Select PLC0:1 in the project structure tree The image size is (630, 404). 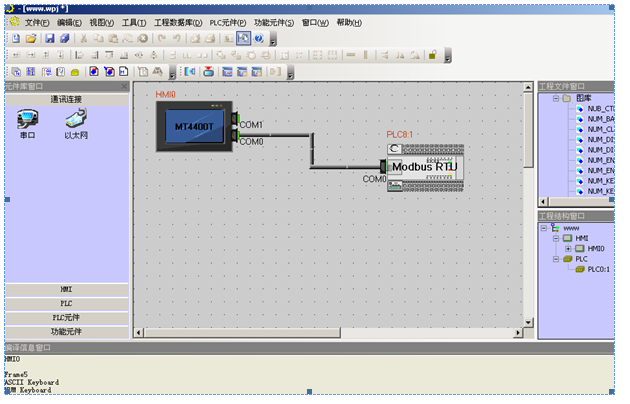point(596,269)
